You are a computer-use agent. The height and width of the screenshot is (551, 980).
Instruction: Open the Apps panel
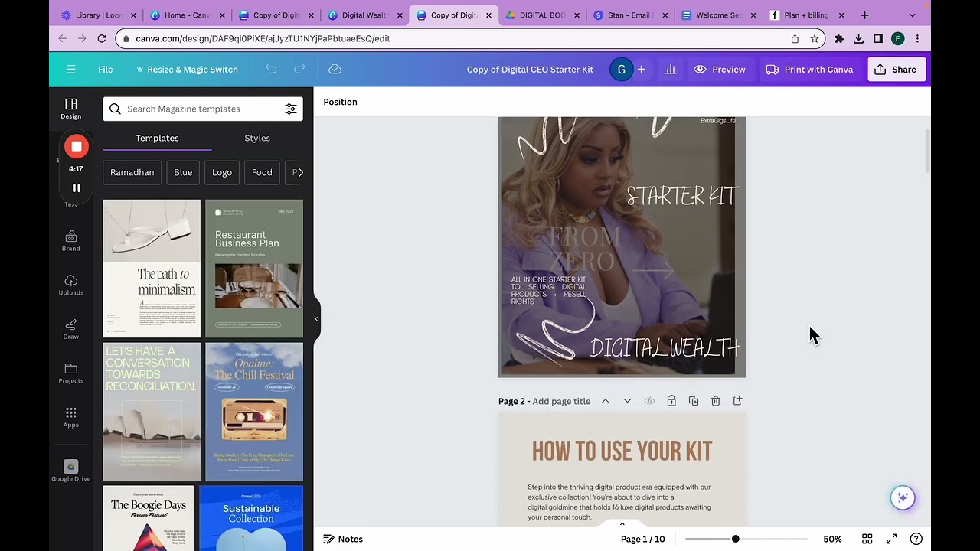[70, 418]
